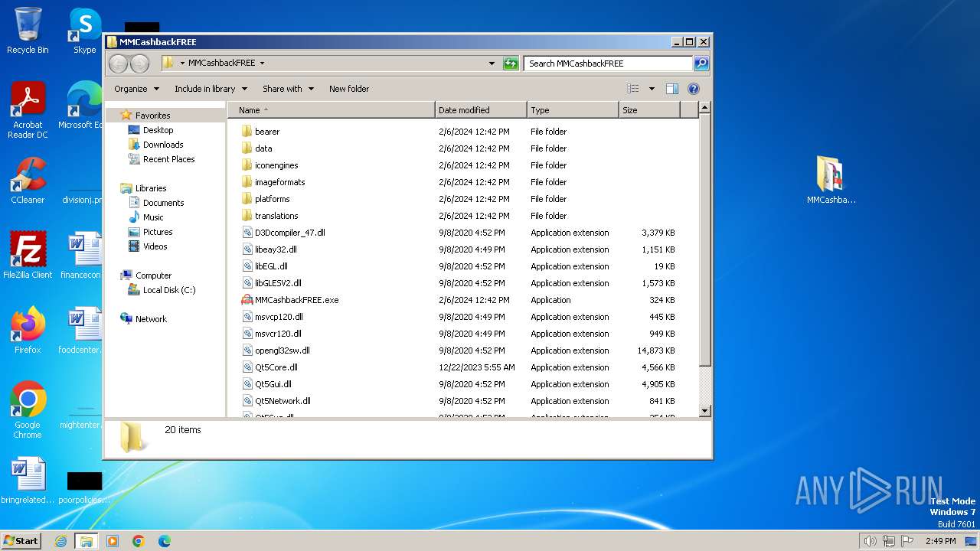Click the search magnifier icon
Viewport: 980px width, 551px height.
[x=701, y=64]
